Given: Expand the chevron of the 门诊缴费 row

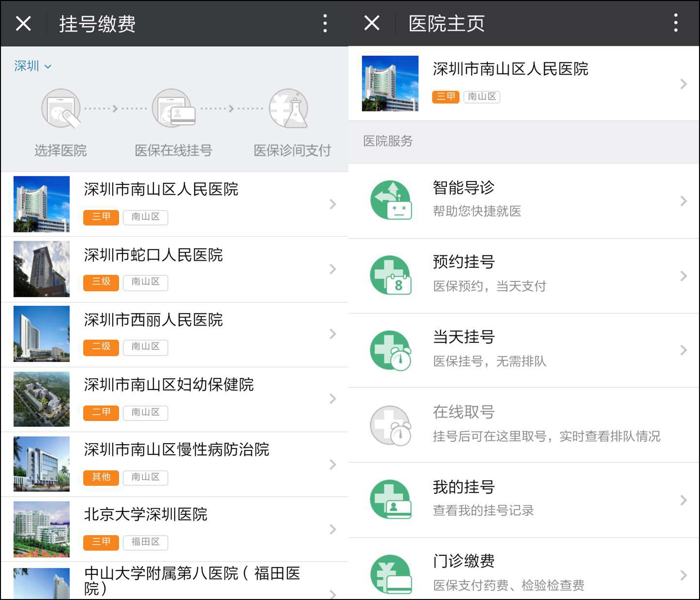Looking at the screenshot, I should coord(684,575).
